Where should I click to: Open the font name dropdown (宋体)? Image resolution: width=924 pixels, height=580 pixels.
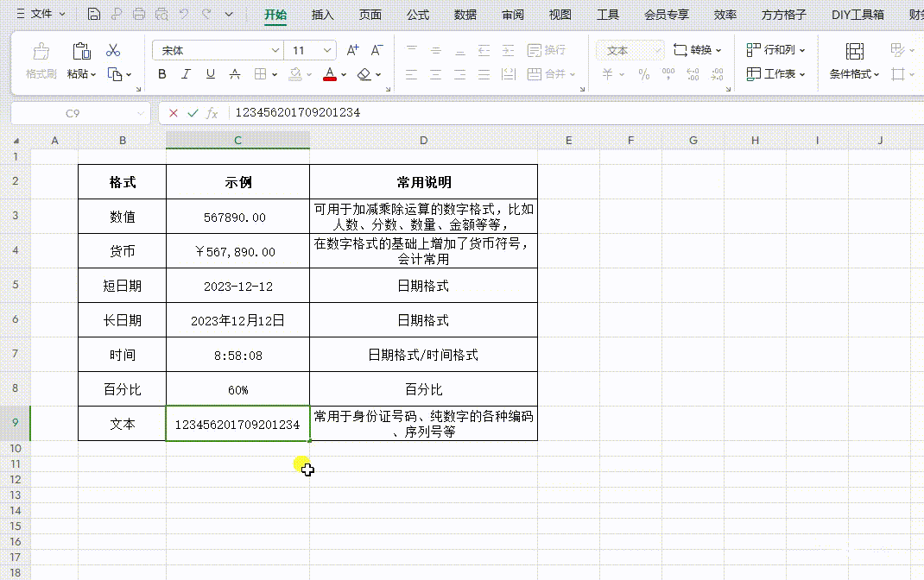(275, 51)
